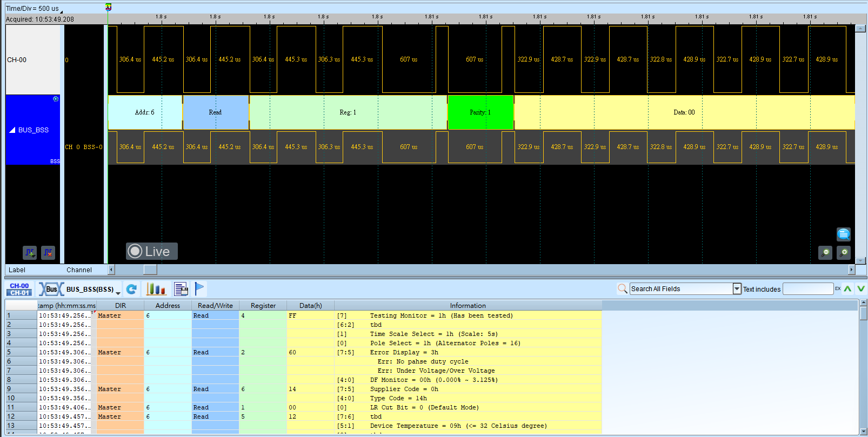Click the green Parity: 1 decode segment
This screenshot has width=868, height=437.
pyautogui.click(x=480, y=112)
